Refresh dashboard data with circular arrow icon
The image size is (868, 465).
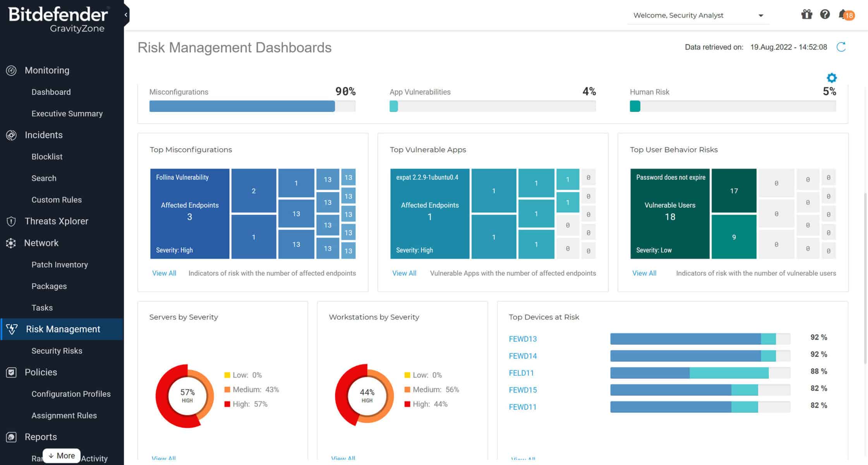(x=841, y=47)
